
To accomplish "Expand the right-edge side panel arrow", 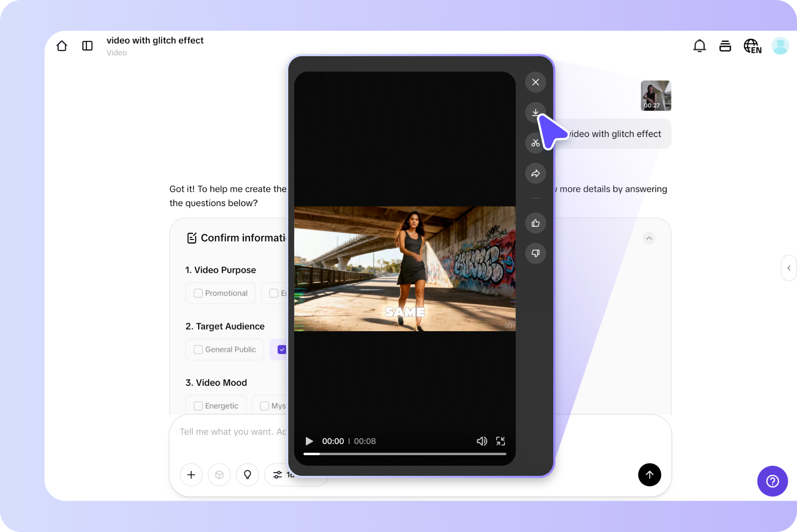I will pyautogui.click(x=789, y=268).
